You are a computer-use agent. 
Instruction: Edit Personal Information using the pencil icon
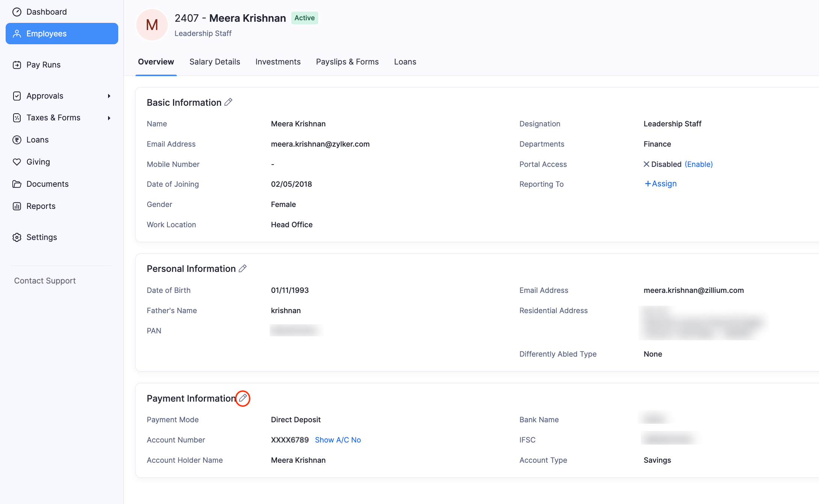(x=242, y=268)
